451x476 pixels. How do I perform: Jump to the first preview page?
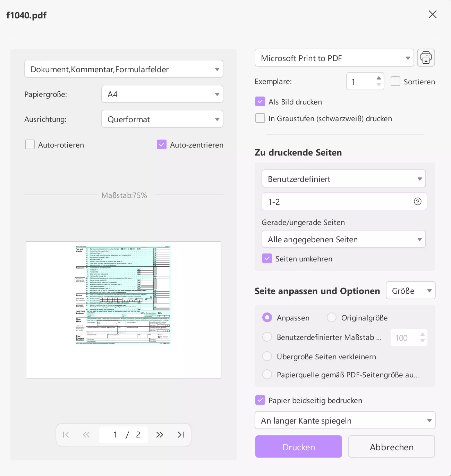point(66,435)
